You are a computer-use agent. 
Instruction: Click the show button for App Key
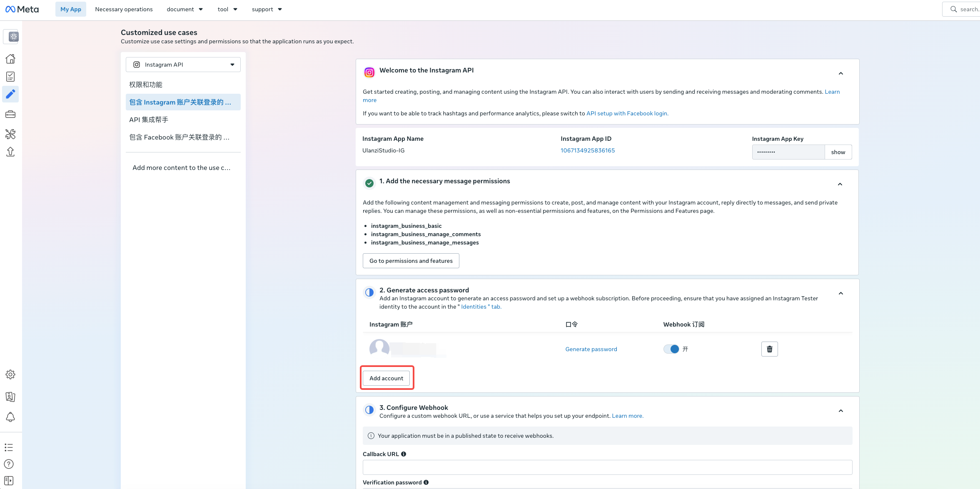pyautogui.click(x=838, y=152)
